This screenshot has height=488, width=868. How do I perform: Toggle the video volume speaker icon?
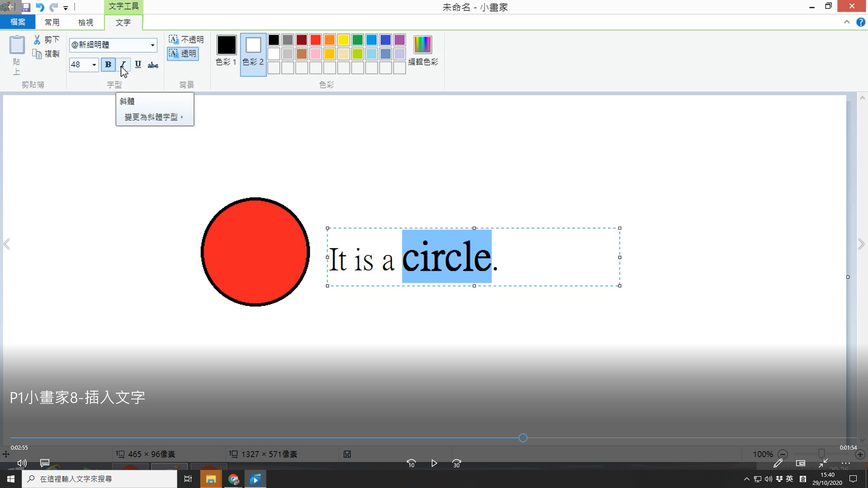[x=22, y=463]
